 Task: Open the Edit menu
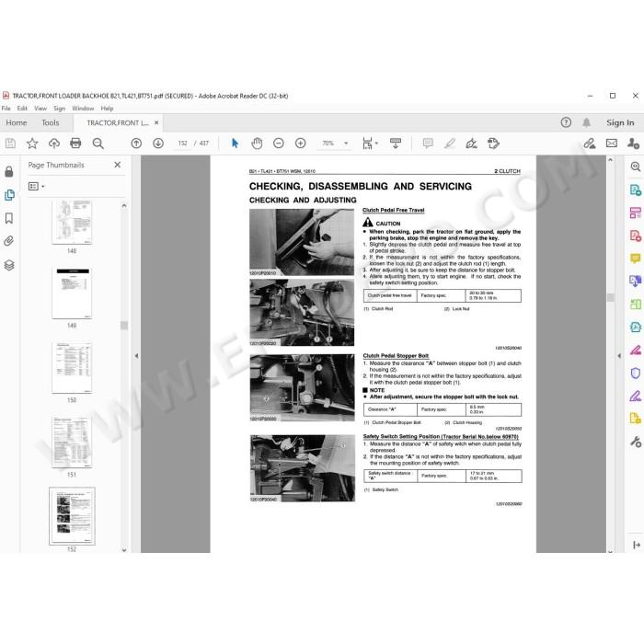point(22,109)
